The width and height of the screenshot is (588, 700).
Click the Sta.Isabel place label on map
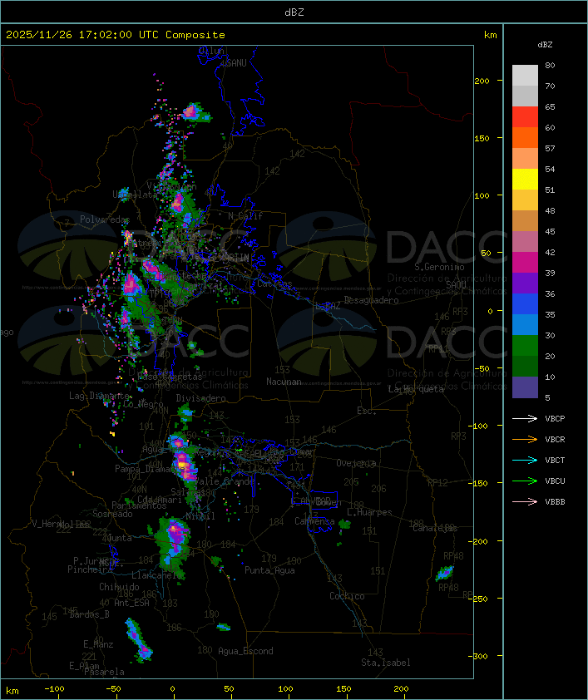(x=386, y=663)
